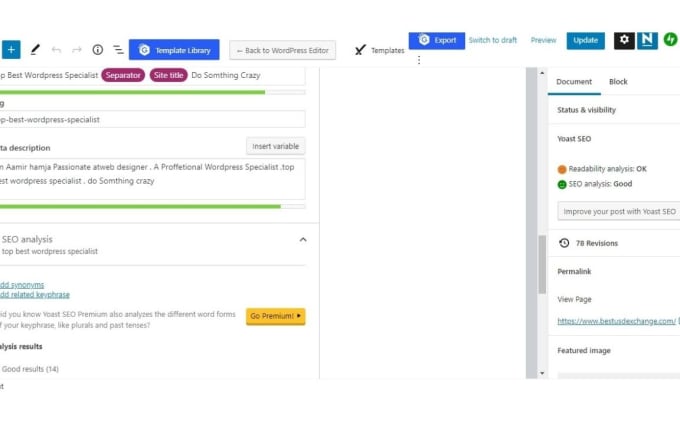Switch to the Document tab
The image size is (680, 425).
(574, 82)
